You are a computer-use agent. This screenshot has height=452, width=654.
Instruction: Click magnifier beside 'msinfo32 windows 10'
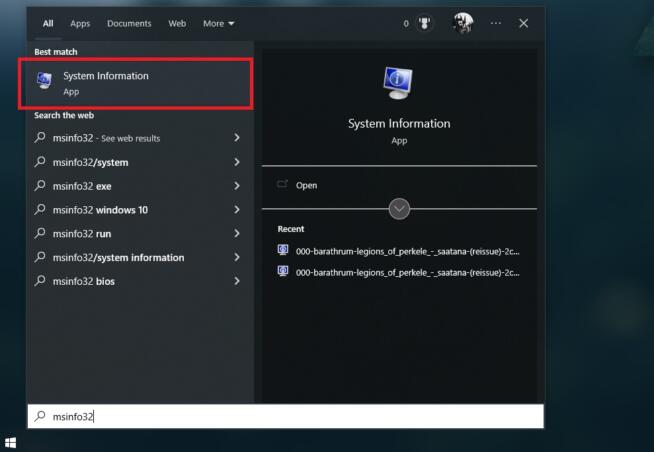(40, 209)
